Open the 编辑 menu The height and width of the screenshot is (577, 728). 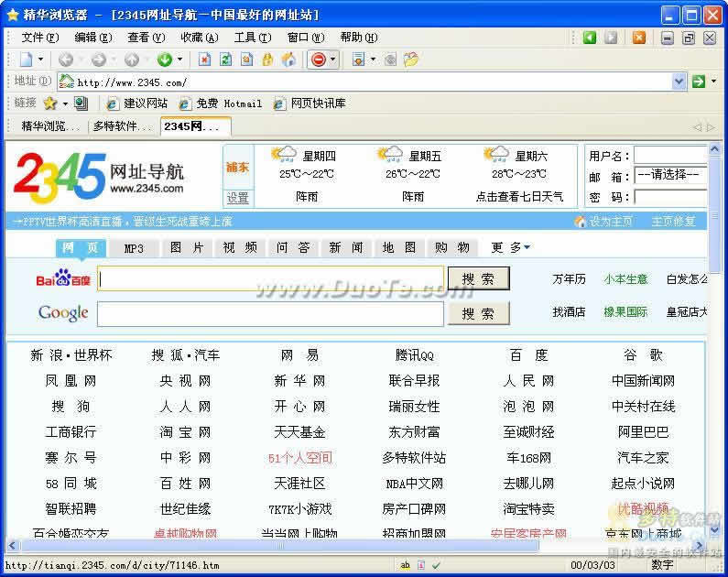92,38
